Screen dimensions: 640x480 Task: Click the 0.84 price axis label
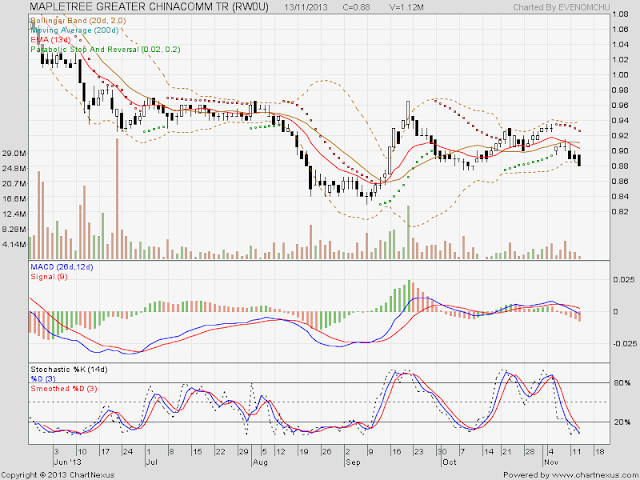[620, 196]
